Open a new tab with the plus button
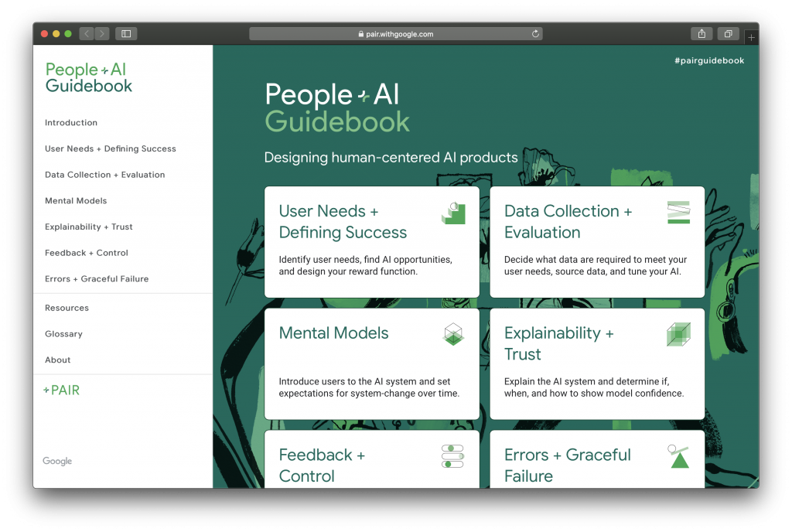 [752, 37]
